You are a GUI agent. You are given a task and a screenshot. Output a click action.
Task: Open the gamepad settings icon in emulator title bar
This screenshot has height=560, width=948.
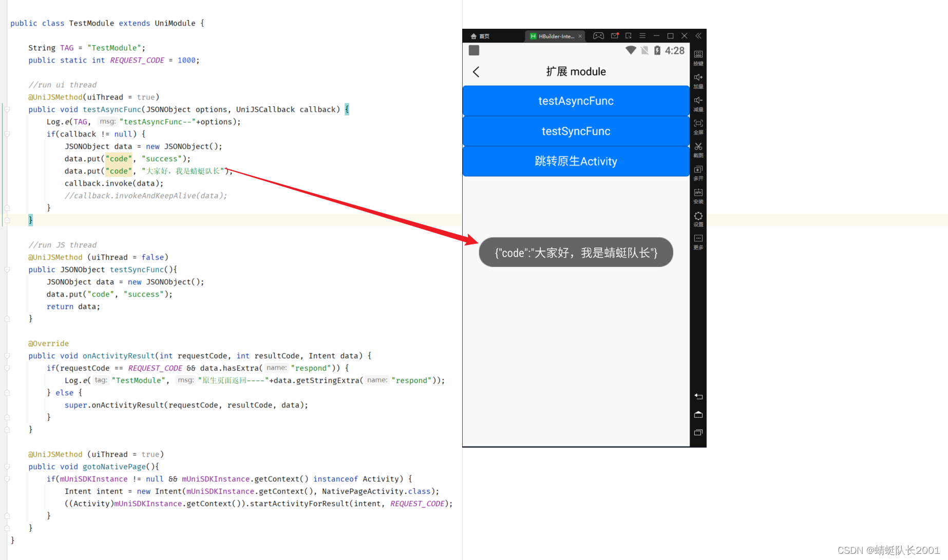[x=598, y=36]
